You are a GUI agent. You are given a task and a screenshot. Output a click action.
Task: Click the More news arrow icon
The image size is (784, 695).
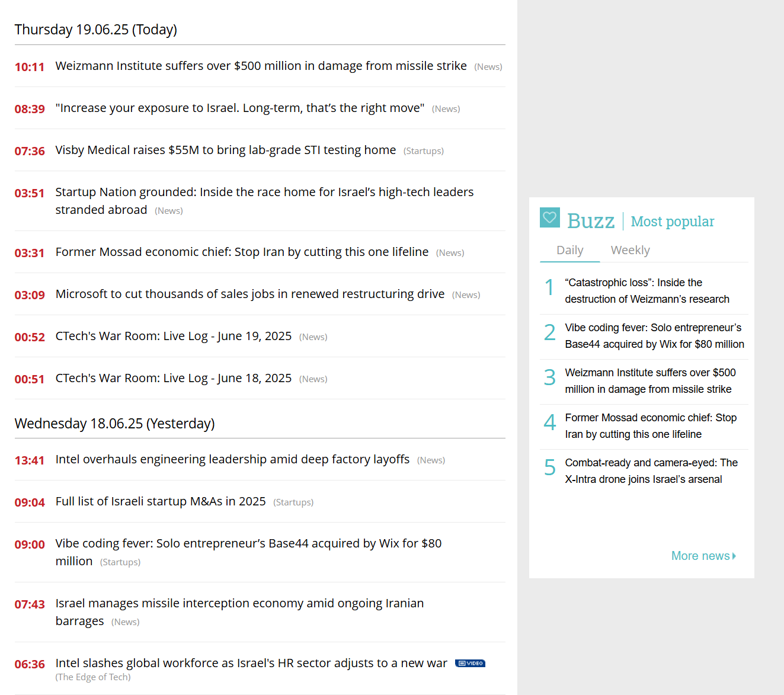click(x=734, y=556)
